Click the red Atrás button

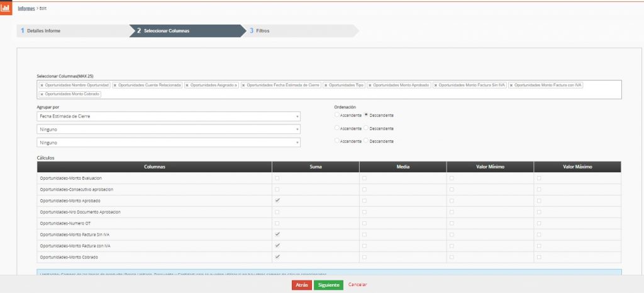[301, 285]
